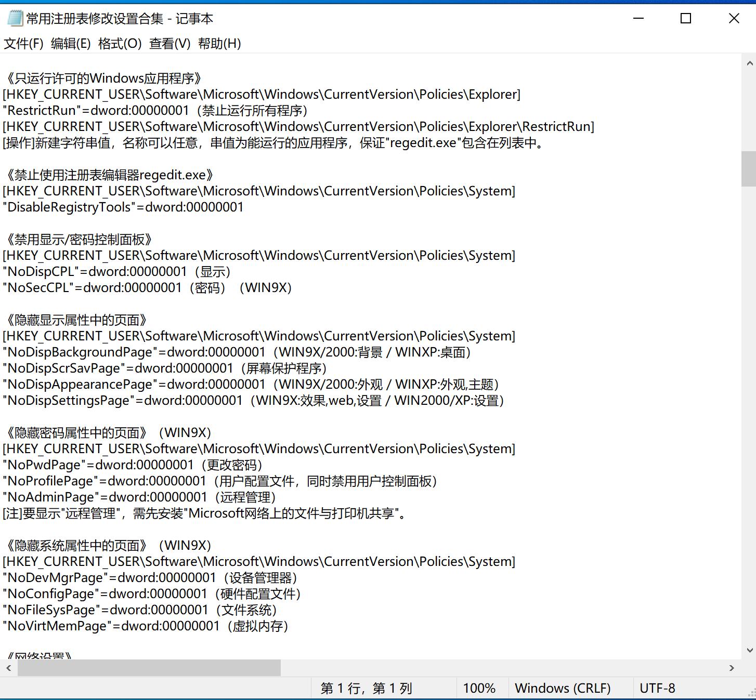Click the UTF-8 encoding indicator
The width and height of the screenshot is (756, 700).
click(657, 688)
